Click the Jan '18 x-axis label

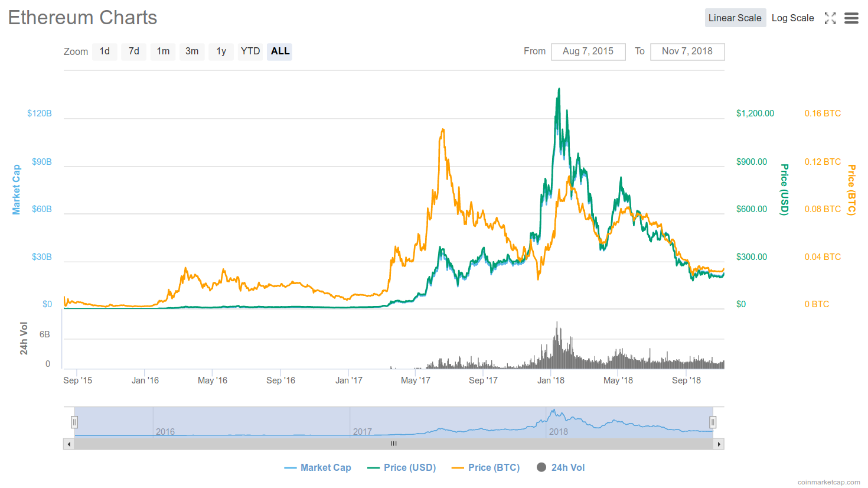tap(551, 380)
